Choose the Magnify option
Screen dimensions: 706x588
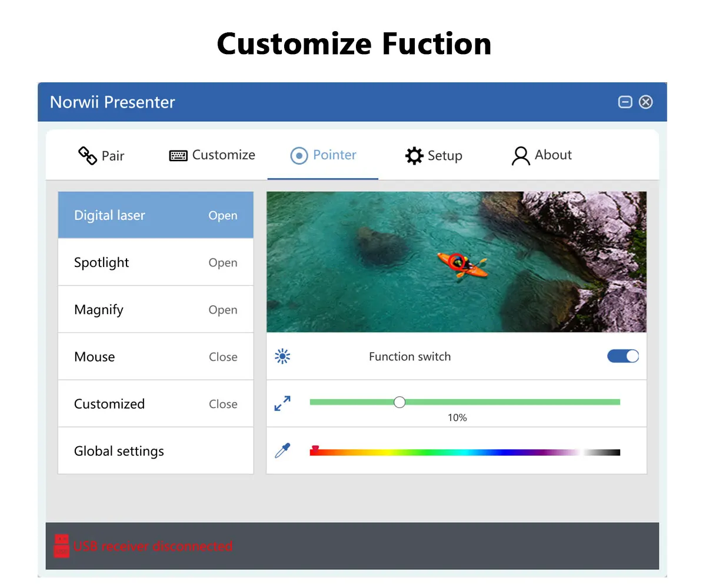(x=156, y=309)
